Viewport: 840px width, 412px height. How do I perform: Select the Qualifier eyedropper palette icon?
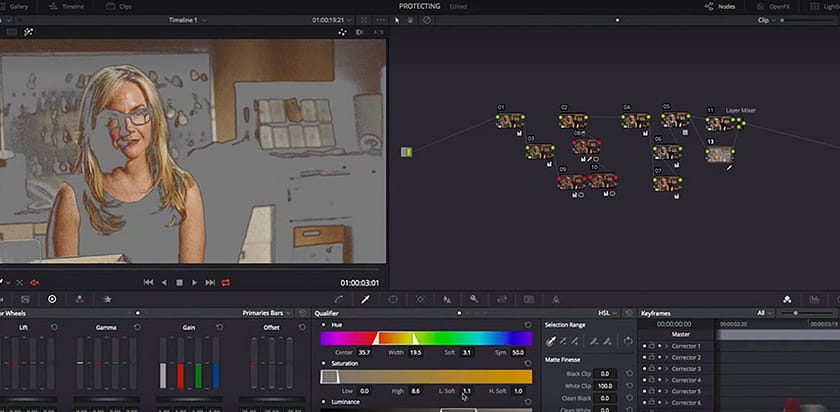pyautogui.click(x=365, y=299)
